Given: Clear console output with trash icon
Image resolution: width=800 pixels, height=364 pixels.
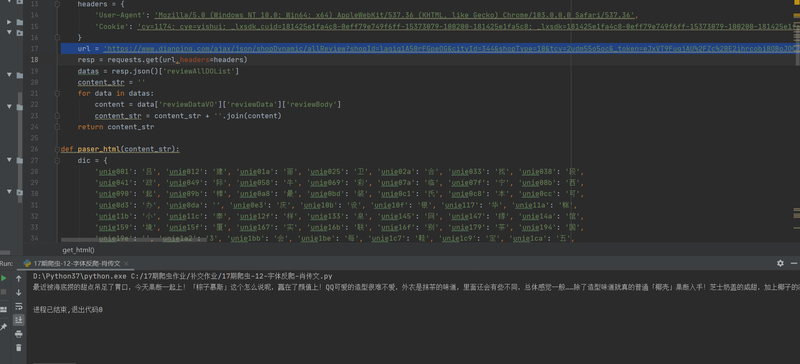Looking at the screenshot, I should click(x=19, y=348).
